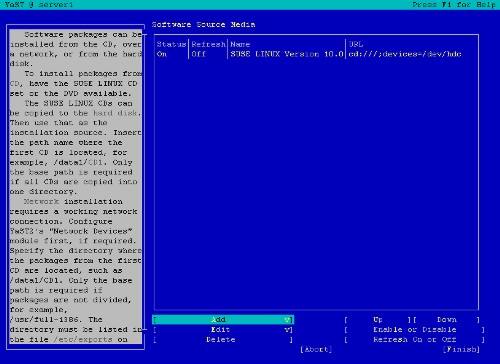This screenshot has height=364, width=500.
Task: Click the Name column header
Action: pyautogui.click(x=240, y=44)
